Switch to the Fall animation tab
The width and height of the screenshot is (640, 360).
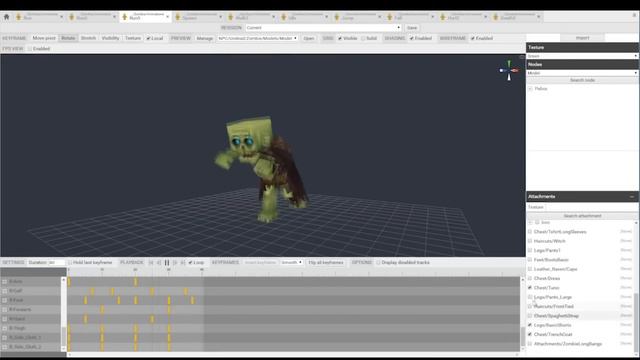410,17
